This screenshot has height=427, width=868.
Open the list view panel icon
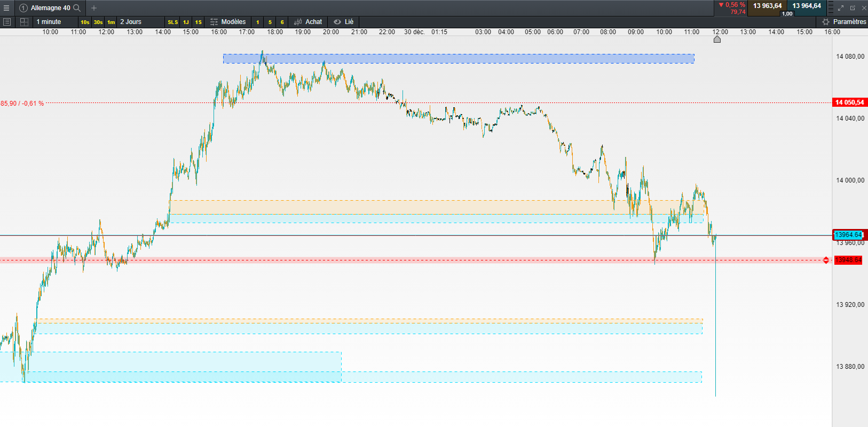point(7,22)
